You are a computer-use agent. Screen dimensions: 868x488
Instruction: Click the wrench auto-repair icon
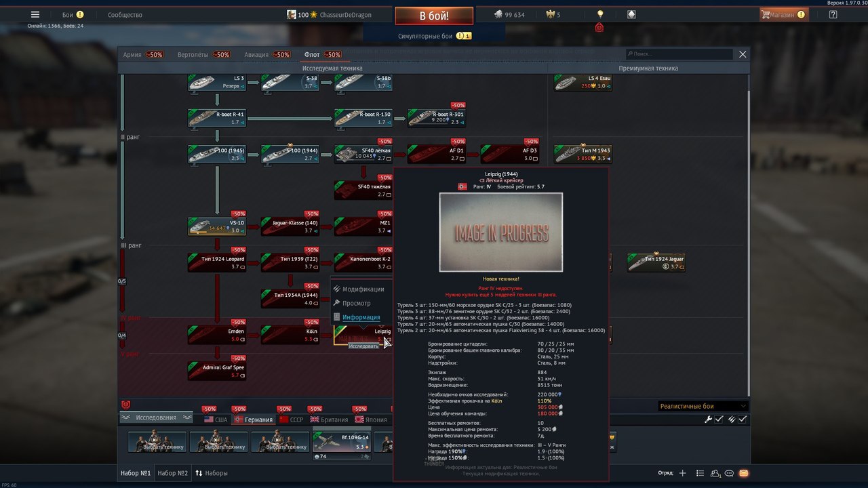(x=708, y=420)
